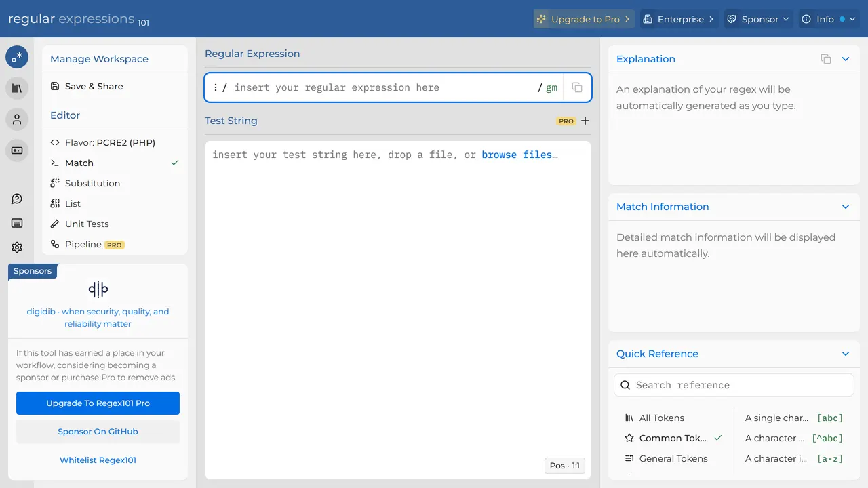Collapse the Match Information panel
This screenshot has height=488, width=868.
846,207
